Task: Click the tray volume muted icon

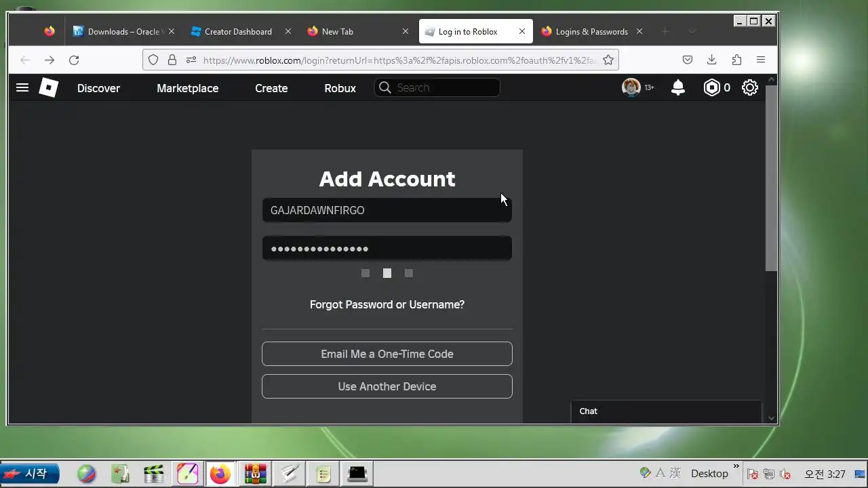Action: [785, 474]
